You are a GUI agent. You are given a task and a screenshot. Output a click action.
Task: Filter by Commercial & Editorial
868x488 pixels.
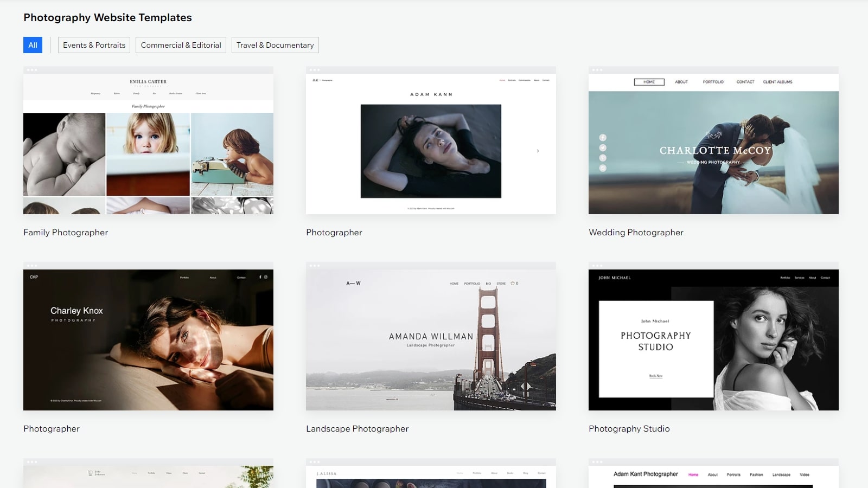[181, 45]
